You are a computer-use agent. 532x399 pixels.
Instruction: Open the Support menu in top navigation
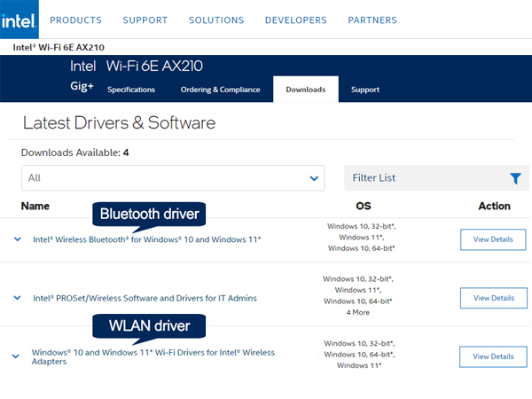[145, 20]
